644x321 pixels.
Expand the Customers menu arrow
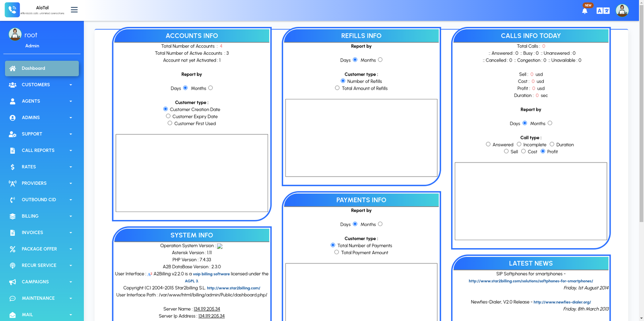click(x=71, y=85)
